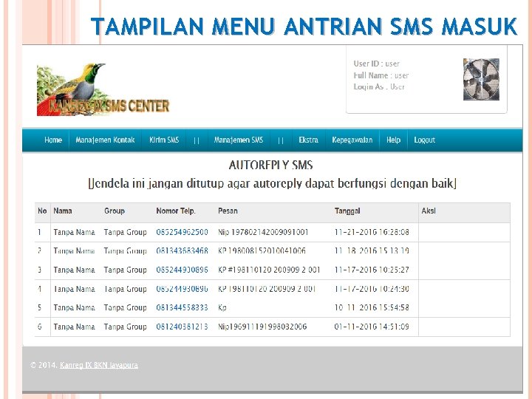Open the Ekstra menu

[308, 140]
